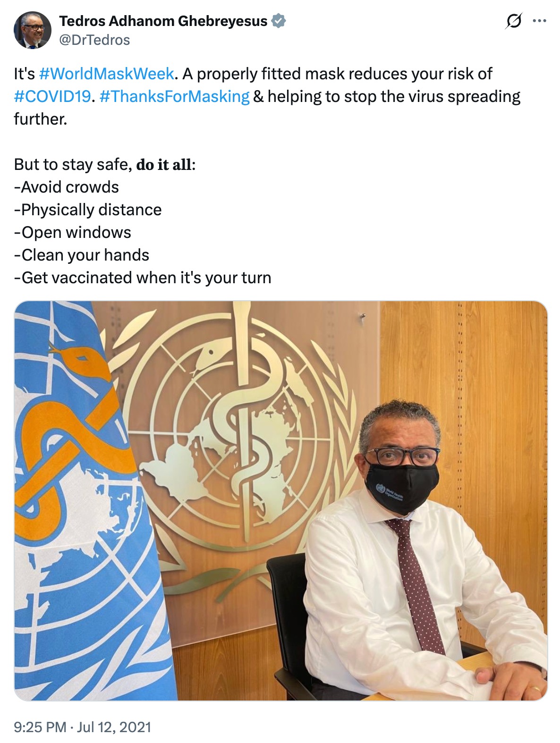Click the blue WHO flag in the photo
Screen dimensions: 560x743
point(85,500)
